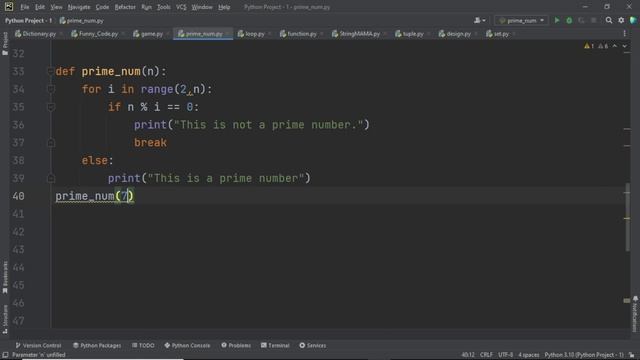Open Problems tool window
This screenshot has width=640, height=360.
(236, 345)
